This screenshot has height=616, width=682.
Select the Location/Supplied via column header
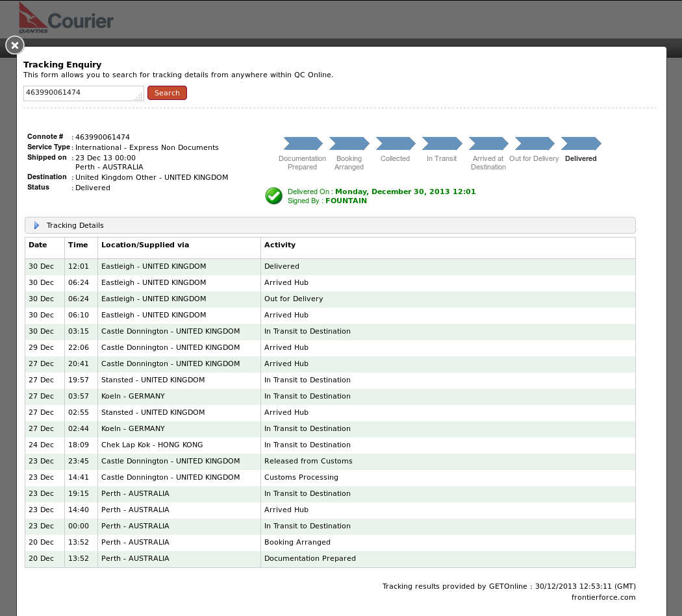[145, 245]
